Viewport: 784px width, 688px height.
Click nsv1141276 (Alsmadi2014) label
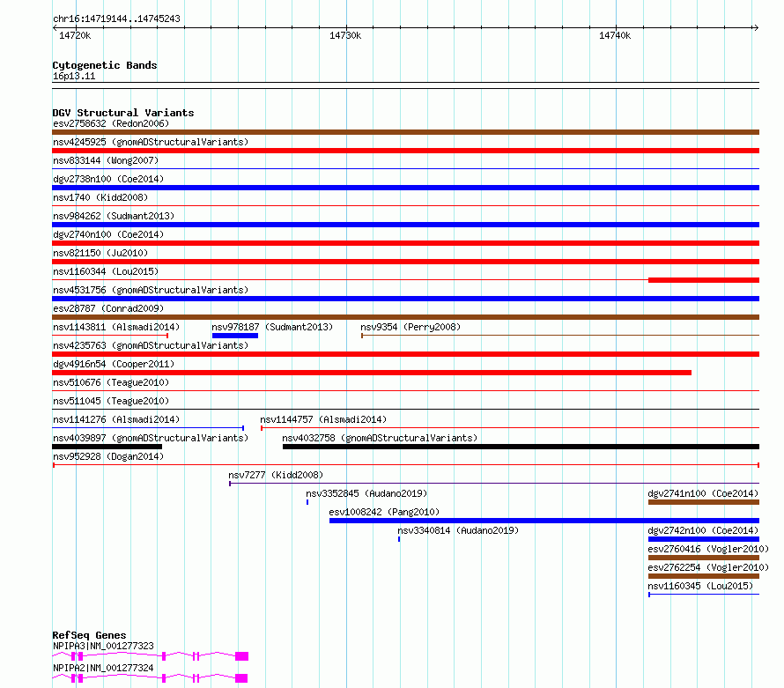(116, 419)
